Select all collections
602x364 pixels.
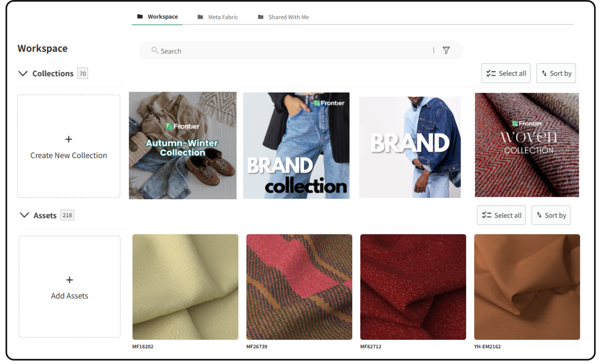point(506,73)
